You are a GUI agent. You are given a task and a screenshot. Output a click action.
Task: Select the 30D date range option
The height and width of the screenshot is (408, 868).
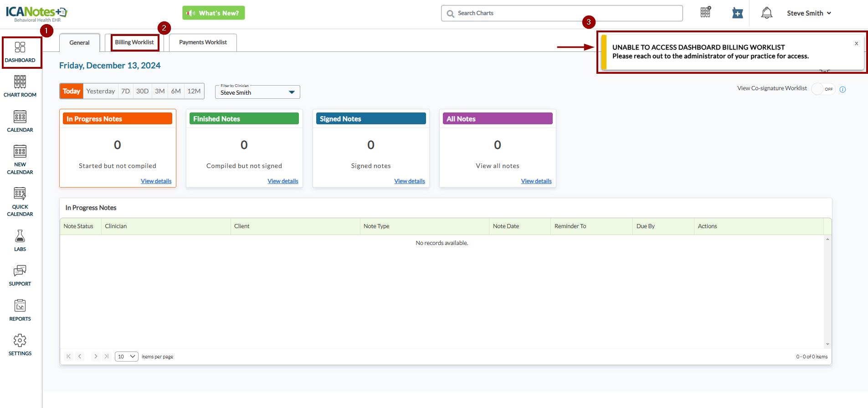[142, 91]
